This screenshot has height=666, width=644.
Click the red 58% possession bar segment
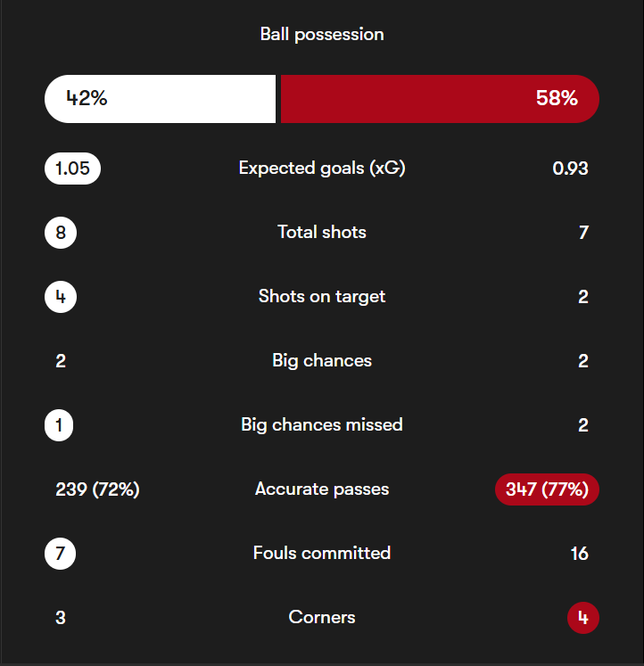(x=439, y=99)
